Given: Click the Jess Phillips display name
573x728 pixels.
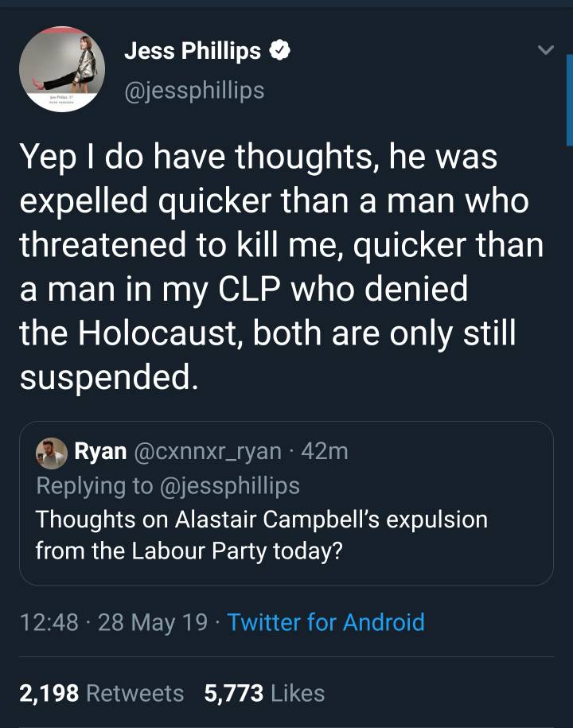Looking at the screenshot, I should [193, 53].
